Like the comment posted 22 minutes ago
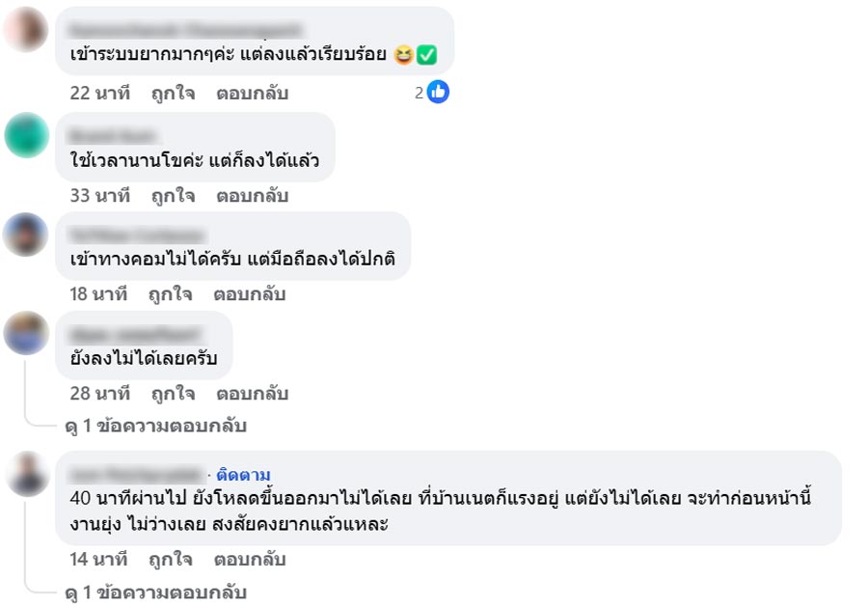868x608 pixels. click(173, 94)
